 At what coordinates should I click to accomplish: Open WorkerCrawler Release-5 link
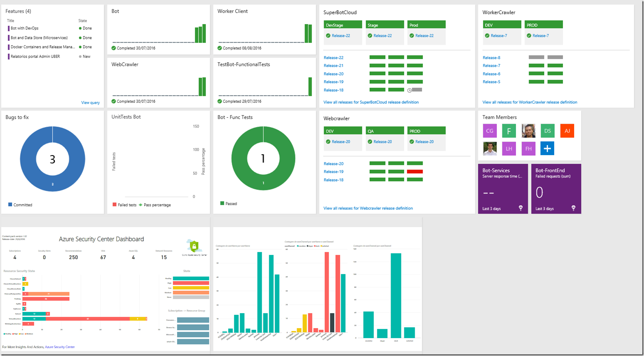point(492,82)
